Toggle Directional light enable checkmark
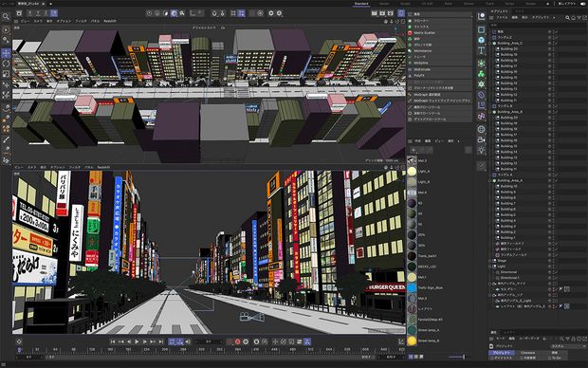Image resolution: width=588 pixels, height=368 pixels. (x=556, y=272)
